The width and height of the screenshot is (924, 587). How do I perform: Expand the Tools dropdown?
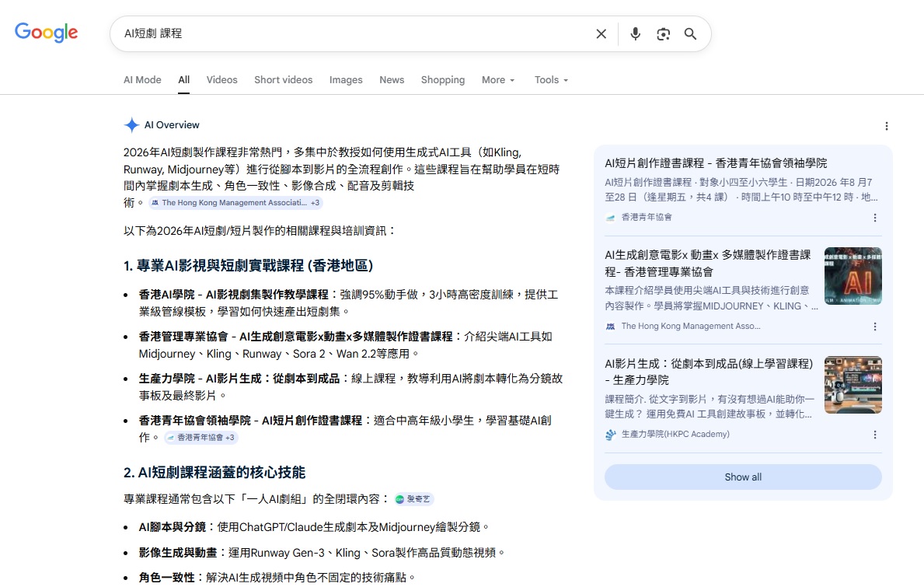tap(551, 79)
